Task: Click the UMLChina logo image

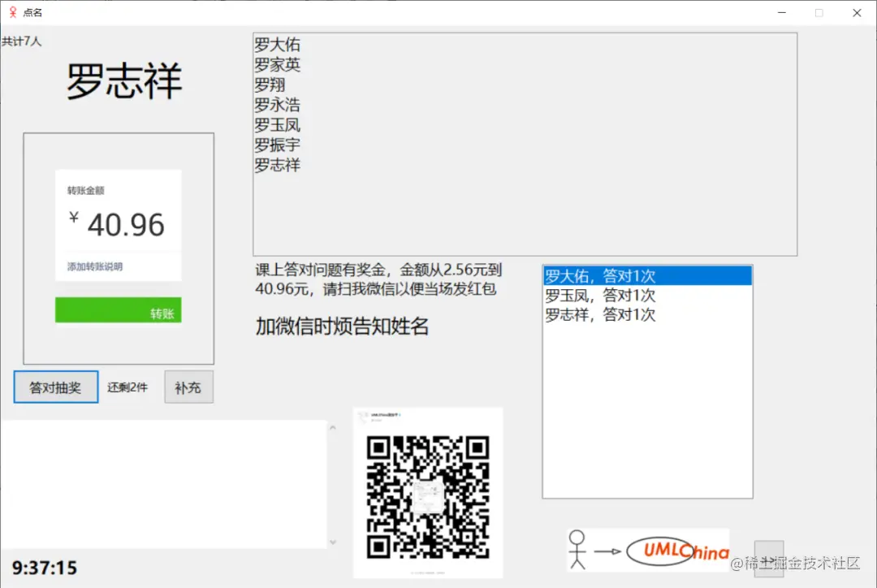Action: click(648, 551)
